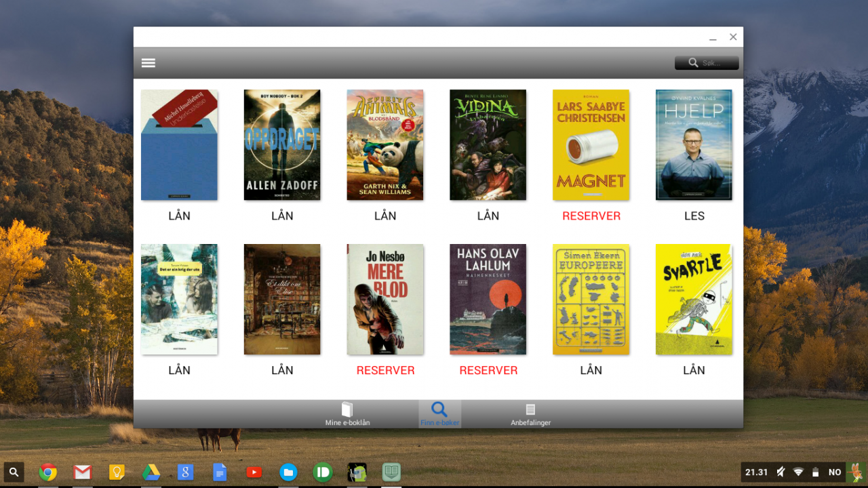Reserve Mere Blod with RESERVER
This screenshot has width=868, height=488.
tap(385, 371)
